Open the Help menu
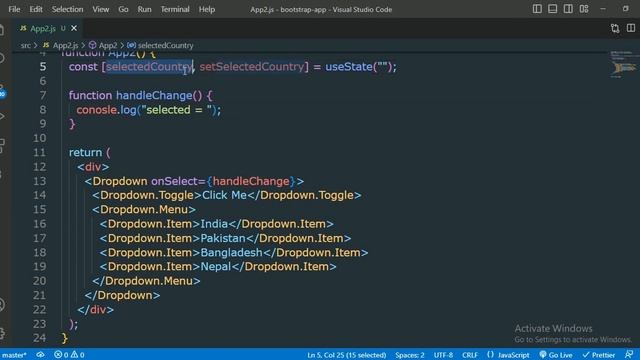This screenshot has height=360, width=640. point(207,9)
